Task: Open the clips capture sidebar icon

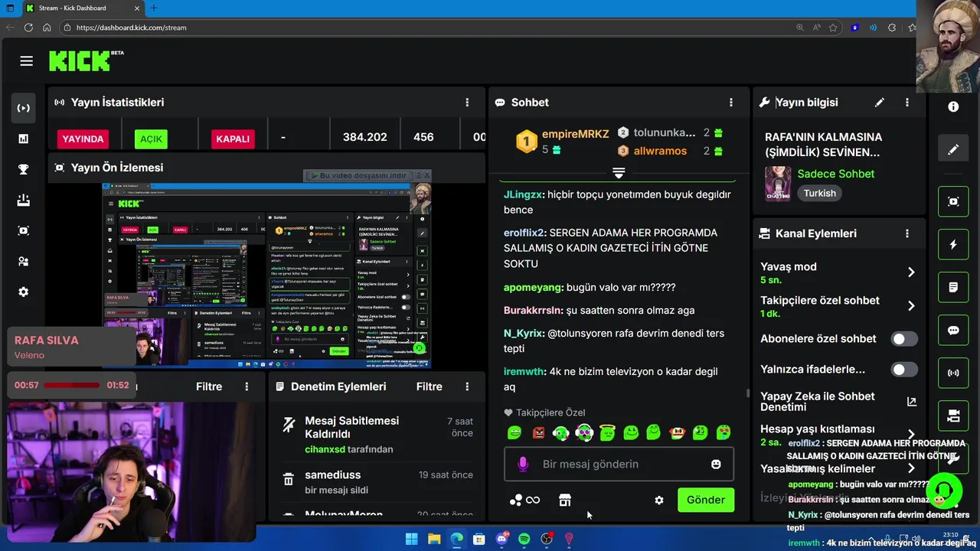Action: (x=24, y=230)
